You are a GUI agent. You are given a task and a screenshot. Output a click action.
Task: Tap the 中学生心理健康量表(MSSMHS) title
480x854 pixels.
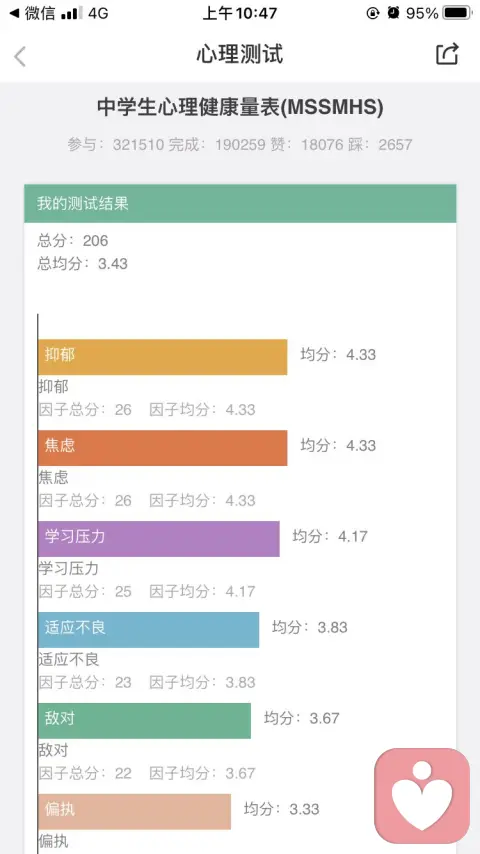tap(240, 107)
